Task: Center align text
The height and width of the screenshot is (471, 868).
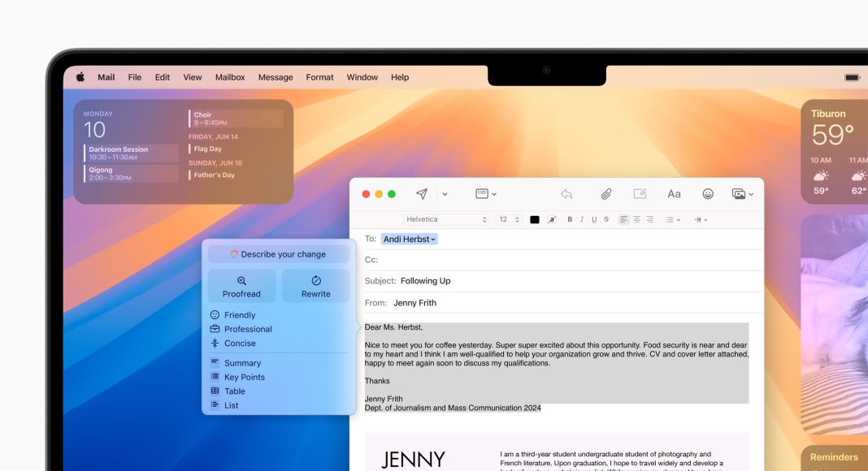Action: (636, 219)
